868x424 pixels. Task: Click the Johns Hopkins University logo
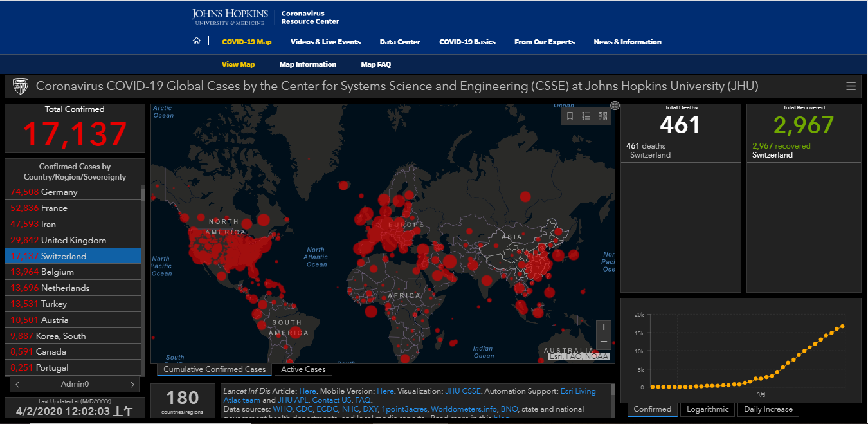tap(231, 17)
